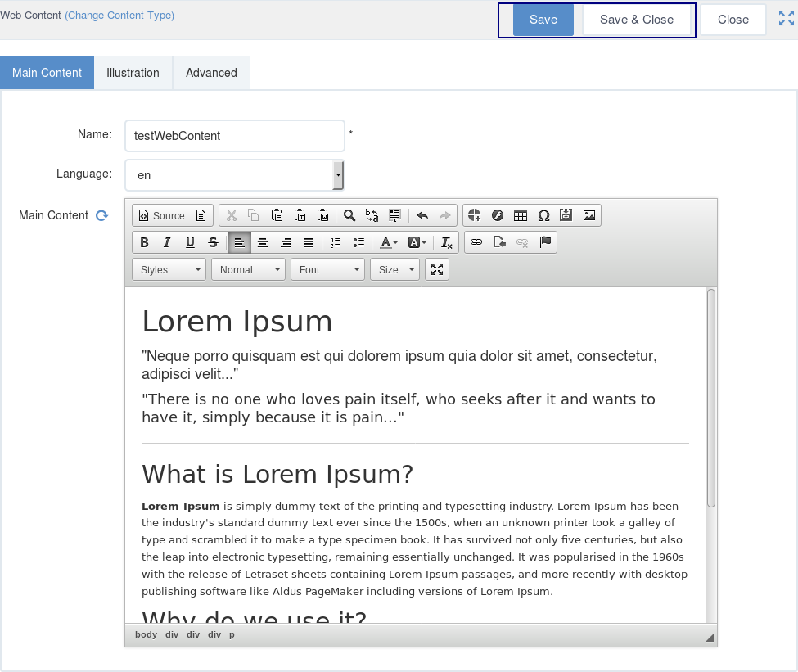Click the Insert Image icon
Image resolution: width=798 pixels, height=672 pixels.
(589, 215)
